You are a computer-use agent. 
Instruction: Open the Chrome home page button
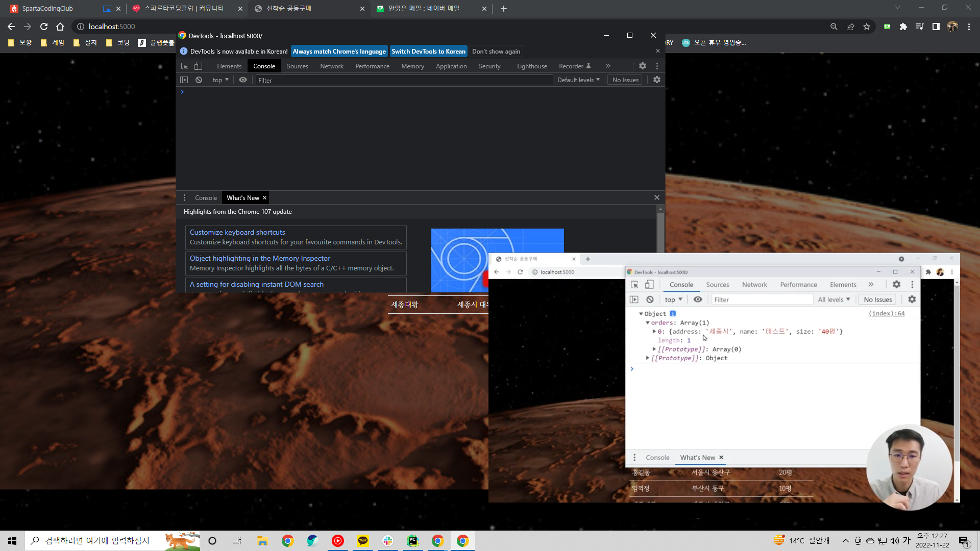pos(60,27)
